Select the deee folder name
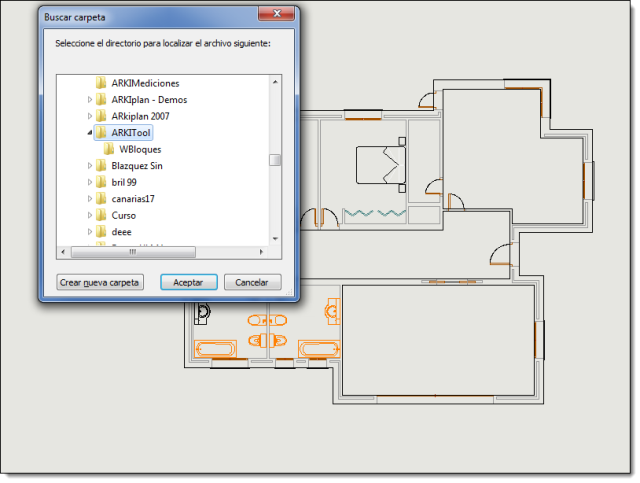Viewport: 640px width, 483px height. click(x=121, y=232)
